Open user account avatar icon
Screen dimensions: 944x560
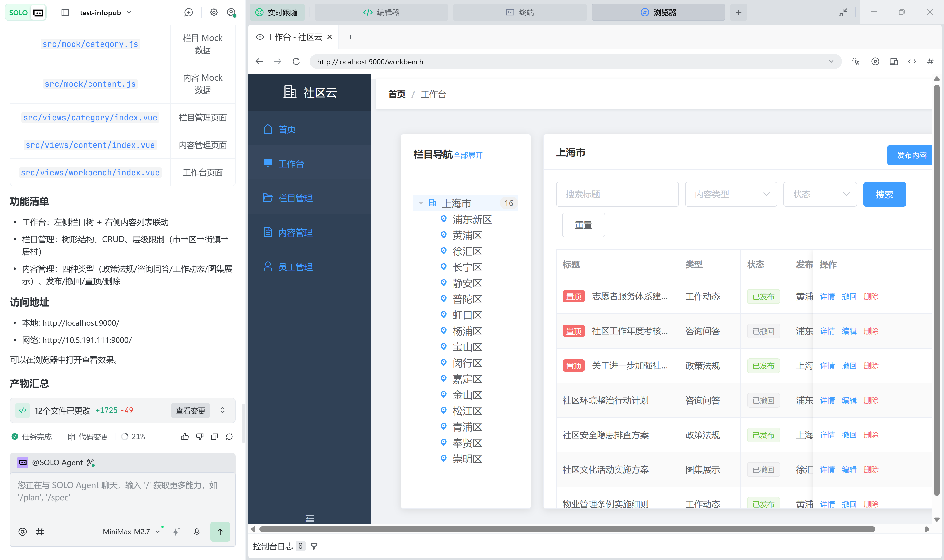coord(232,13)
